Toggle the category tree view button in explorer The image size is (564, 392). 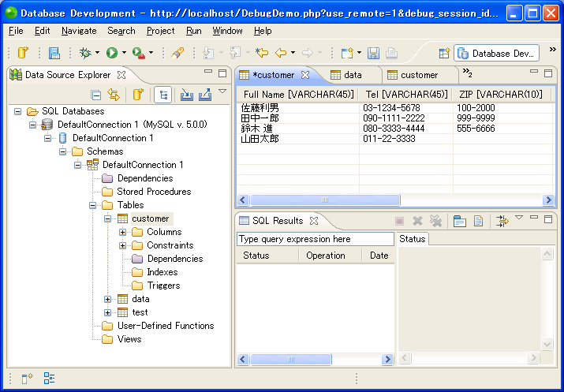[163, 95]
